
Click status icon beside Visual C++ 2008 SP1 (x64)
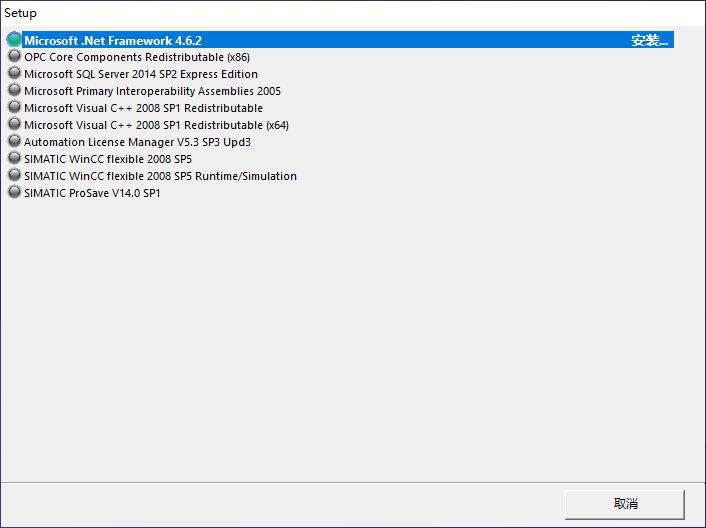tap(14, 125)
